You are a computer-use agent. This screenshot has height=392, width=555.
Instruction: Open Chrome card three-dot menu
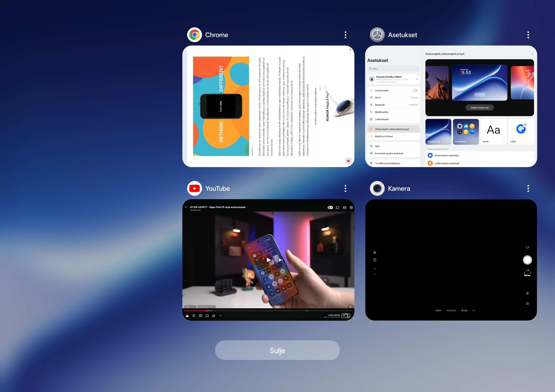click(345, 35)
